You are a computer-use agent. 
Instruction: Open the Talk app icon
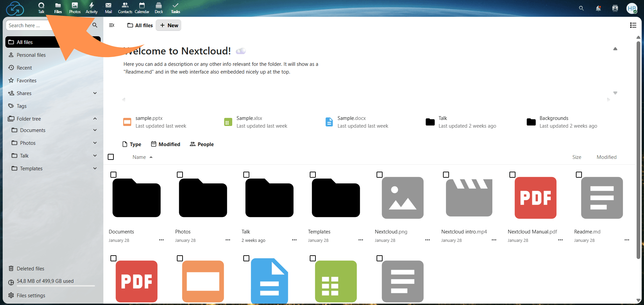click(x=41, y=8)
